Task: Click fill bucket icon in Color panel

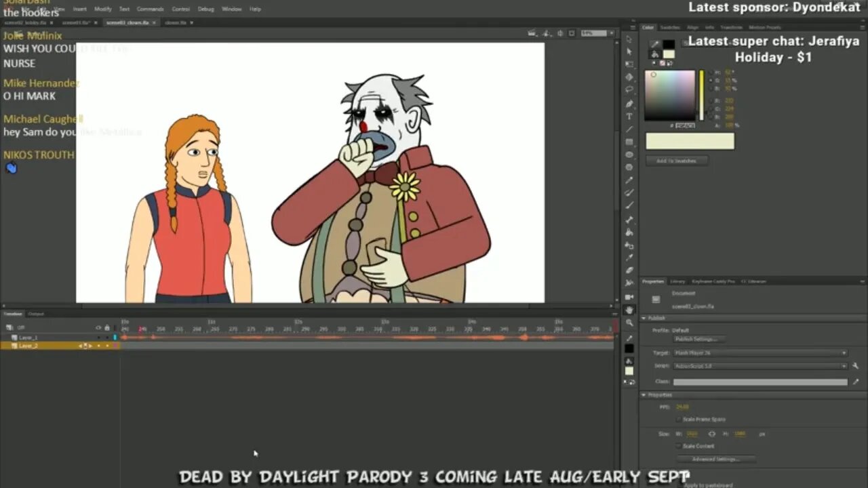Action: click(654, 54)
